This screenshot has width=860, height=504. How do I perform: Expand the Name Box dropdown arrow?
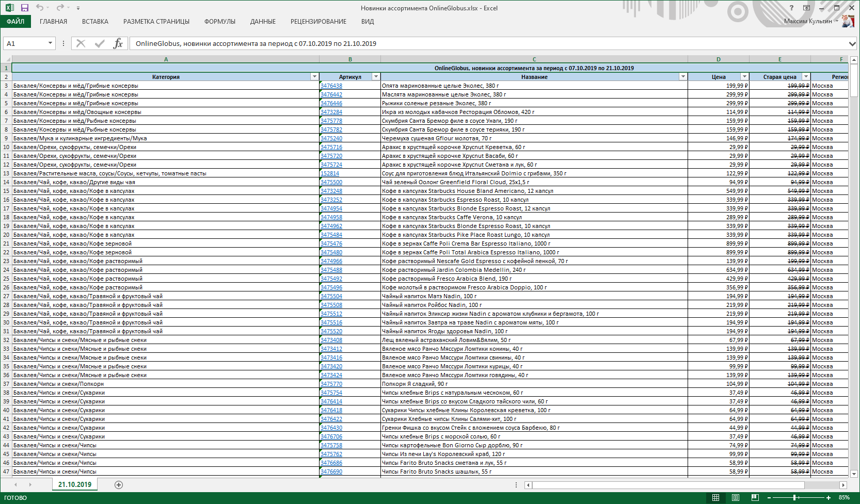tap(50, 43)
